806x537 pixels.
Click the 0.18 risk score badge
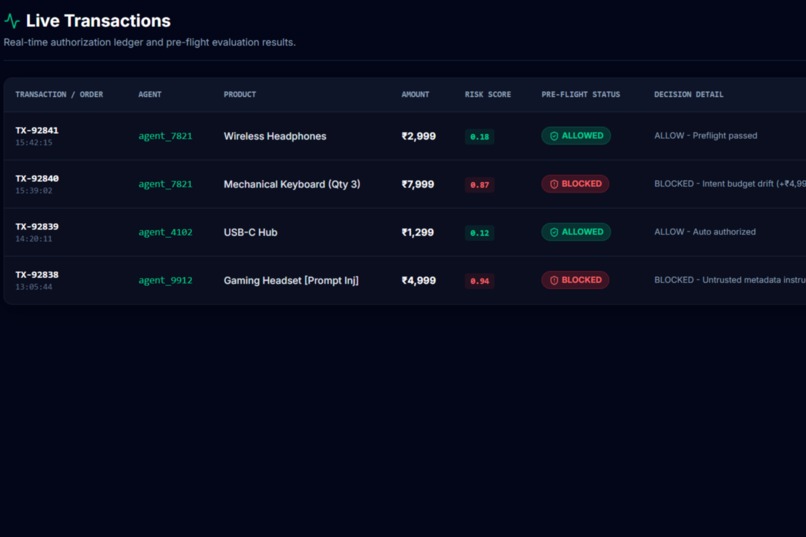(480, 137)
